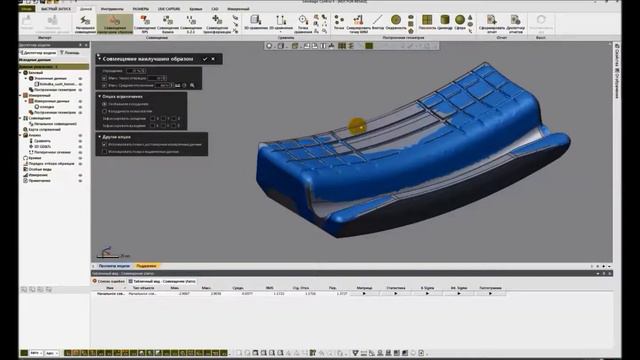Toggle visibility eye for колодка row
Viewport: 640px width, 360px height.
80,107
